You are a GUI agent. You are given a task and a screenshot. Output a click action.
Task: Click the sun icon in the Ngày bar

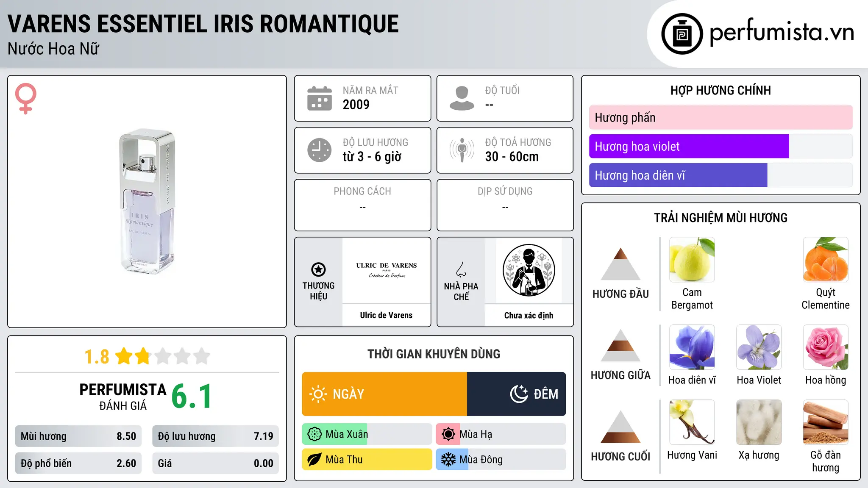click(318, 394)
